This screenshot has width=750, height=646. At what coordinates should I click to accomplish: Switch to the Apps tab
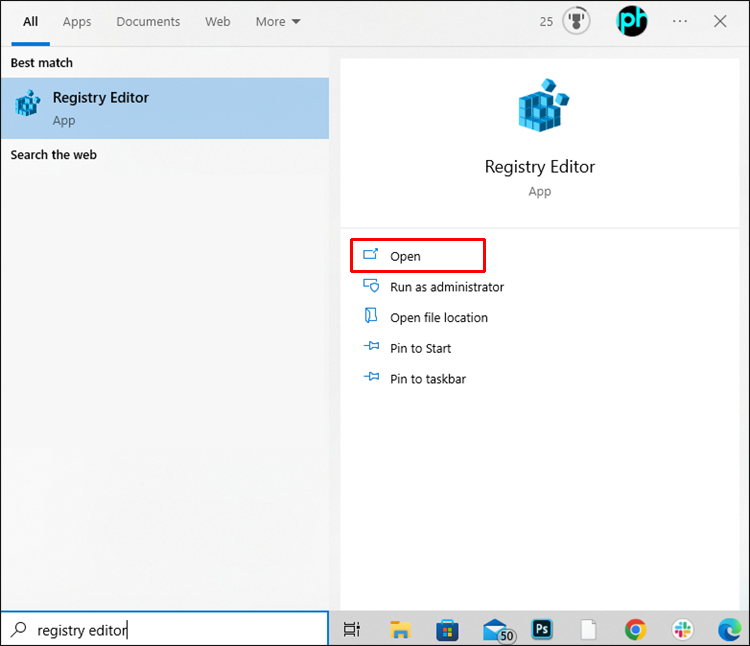coord(77,22)
